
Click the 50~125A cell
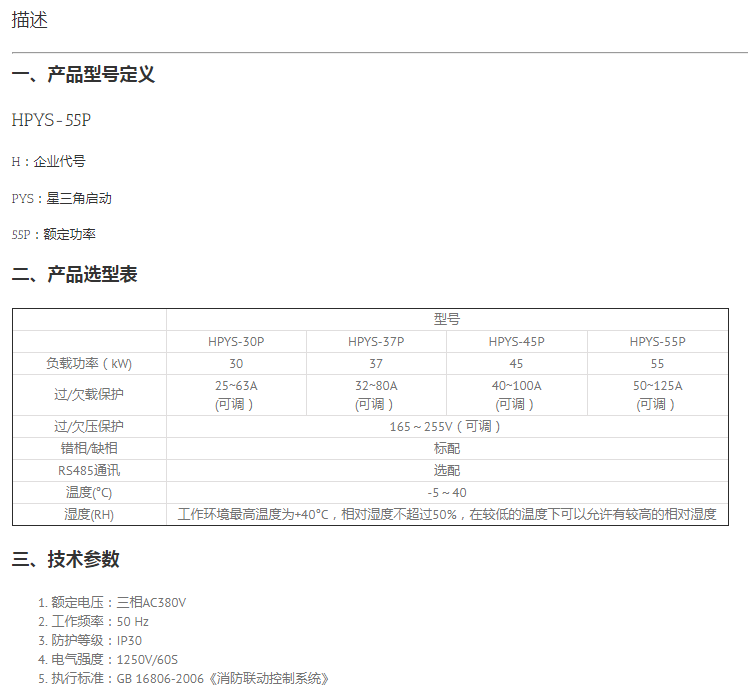coord(657,395)
